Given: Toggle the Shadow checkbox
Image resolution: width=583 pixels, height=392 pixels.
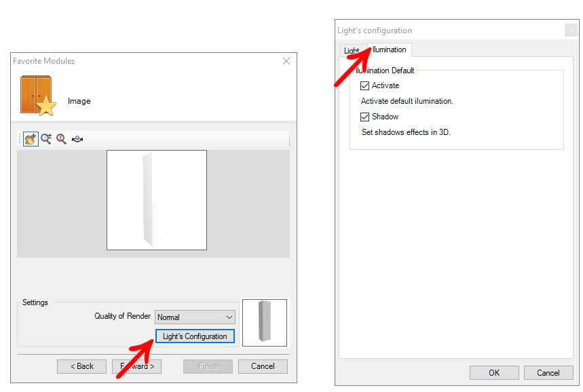Looking at the screenshot, I should [x=364, y=117].
